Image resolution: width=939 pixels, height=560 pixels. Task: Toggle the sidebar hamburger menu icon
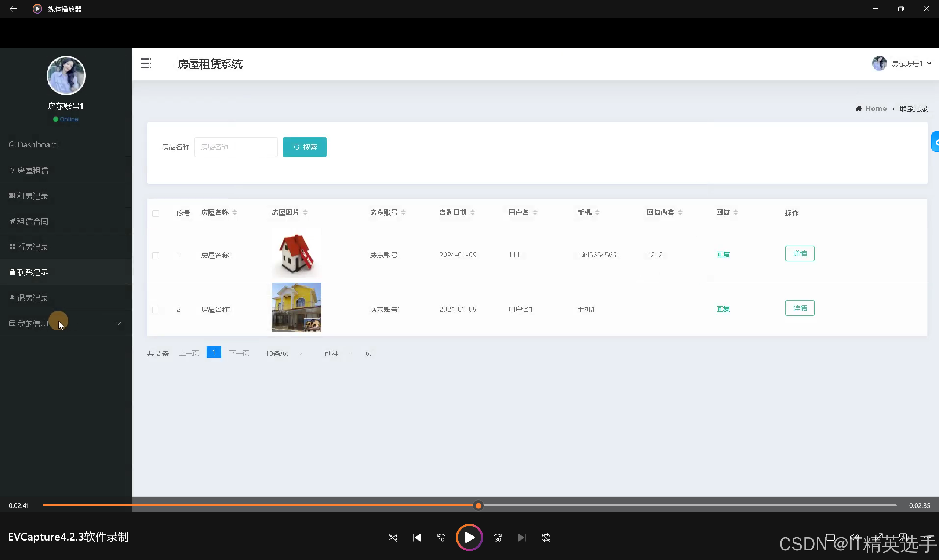146,63
